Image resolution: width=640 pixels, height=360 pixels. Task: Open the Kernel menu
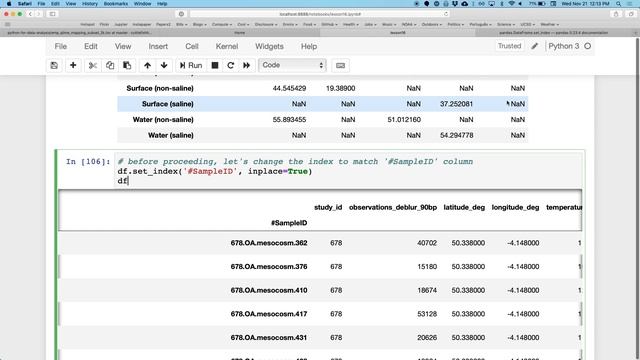[x=227, y=47]
